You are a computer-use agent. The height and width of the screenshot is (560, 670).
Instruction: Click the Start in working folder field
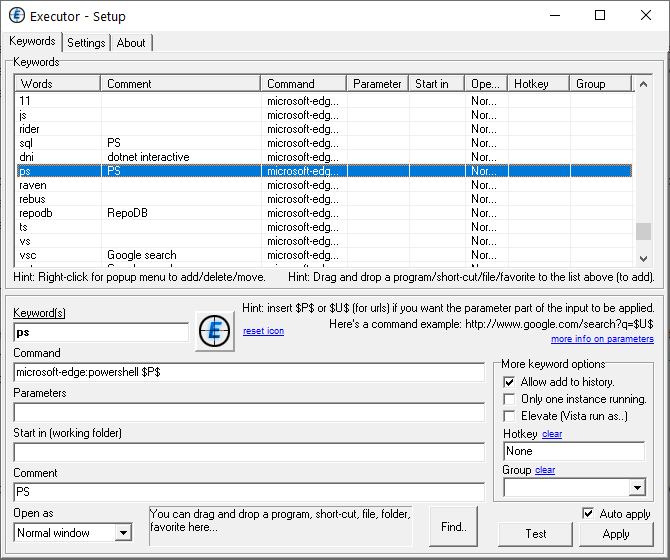(x=249, y=452)
